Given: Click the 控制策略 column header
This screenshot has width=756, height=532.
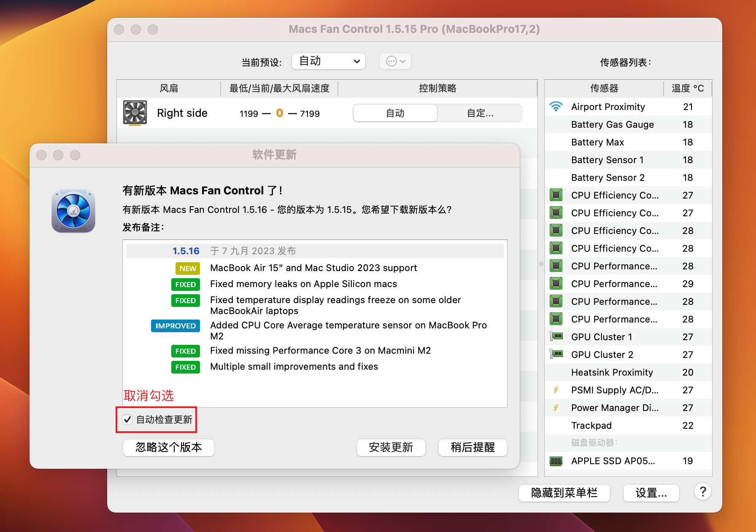Looking at the screenshot, I should tap(437, 88).
